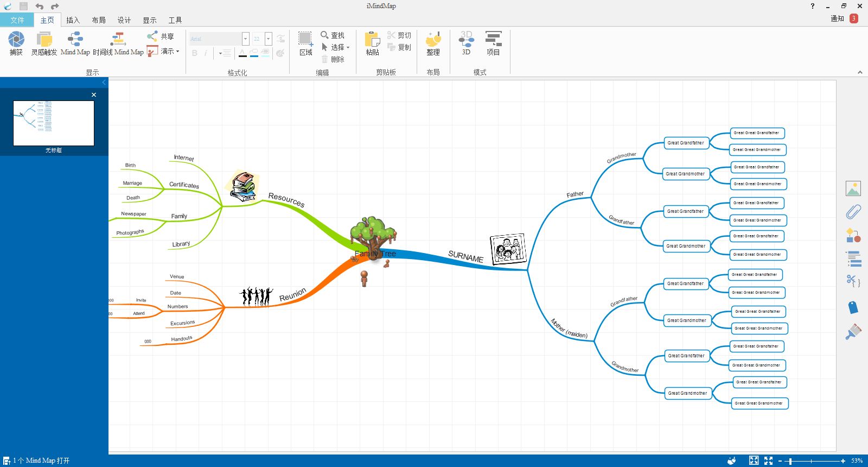
Task: Click the status bar tidy-up icon
Action: pyautogui.click(x=732, y=460)
